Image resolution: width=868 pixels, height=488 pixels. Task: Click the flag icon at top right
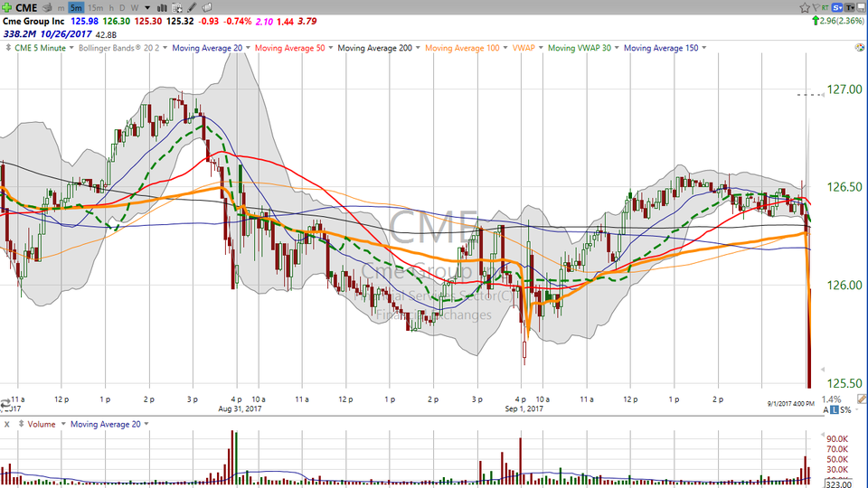point(816,7)
